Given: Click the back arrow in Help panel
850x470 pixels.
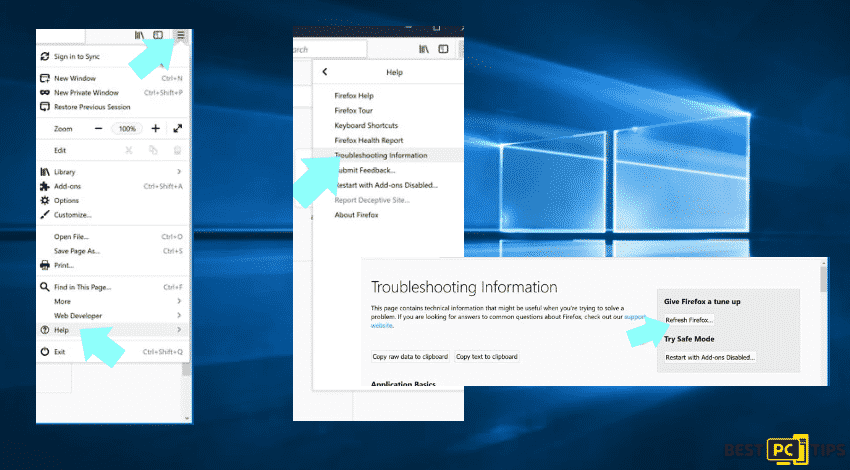Looking at the screenshot, I should click(x=325, y=72).
